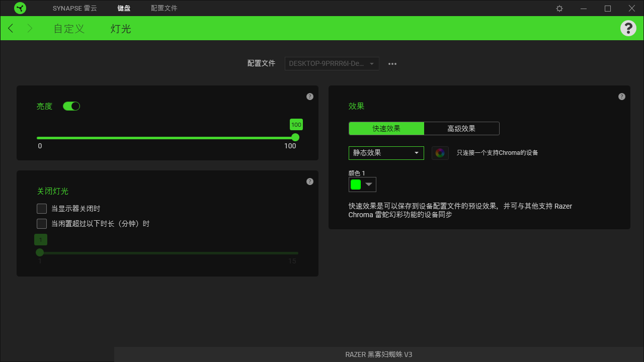Expand the 静态效果 effect dropdown
This screenshot has height=362, width=644.
tap(386, 153)
